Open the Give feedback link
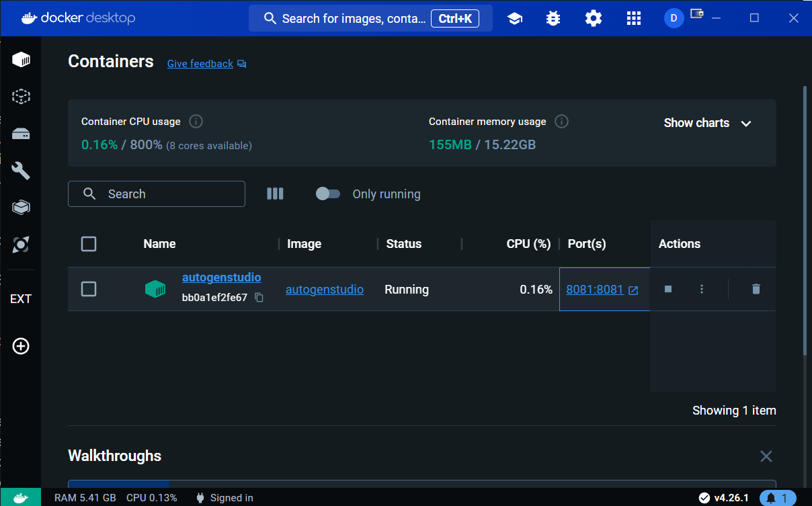 pos(200,63)
